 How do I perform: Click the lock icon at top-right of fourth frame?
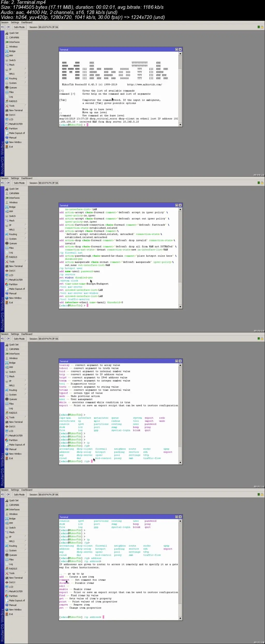coord(262,494)
